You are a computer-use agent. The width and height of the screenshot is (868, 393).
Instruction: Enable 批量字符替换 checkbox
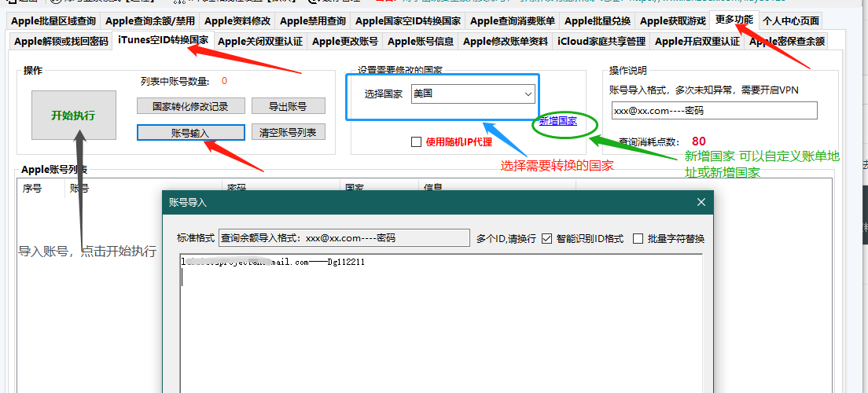coord(638,239)
